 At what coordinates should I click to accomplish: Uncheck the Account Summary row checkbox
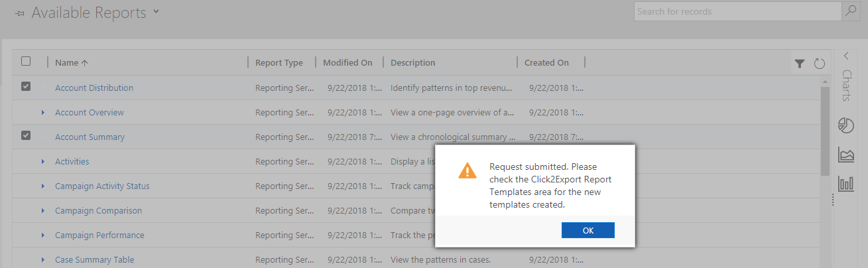[26, 135]
